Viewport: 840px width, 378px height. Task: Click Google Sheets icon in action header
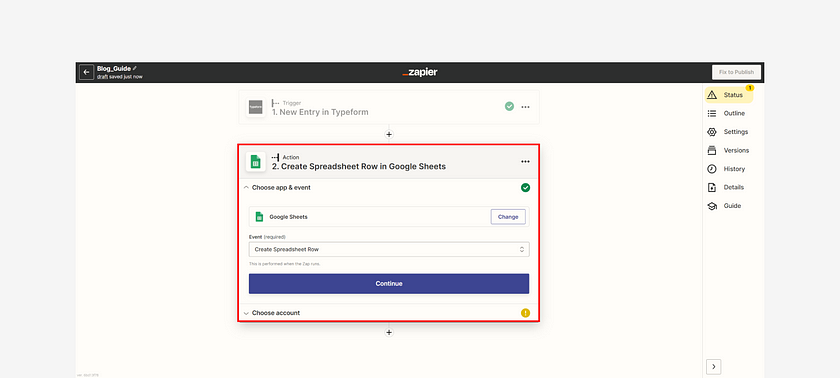click(256, 161)
